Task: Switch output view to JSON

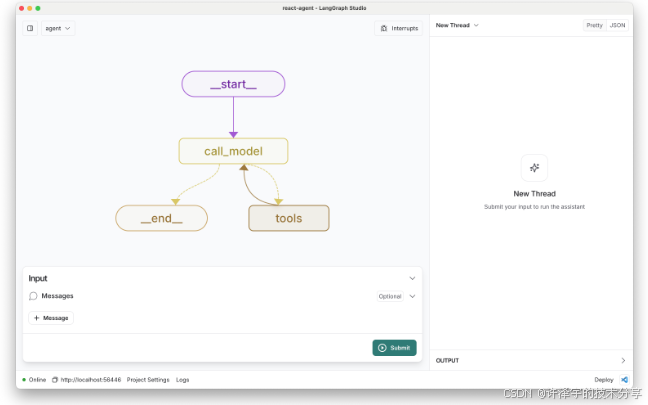Action: [x=617, y=25]
